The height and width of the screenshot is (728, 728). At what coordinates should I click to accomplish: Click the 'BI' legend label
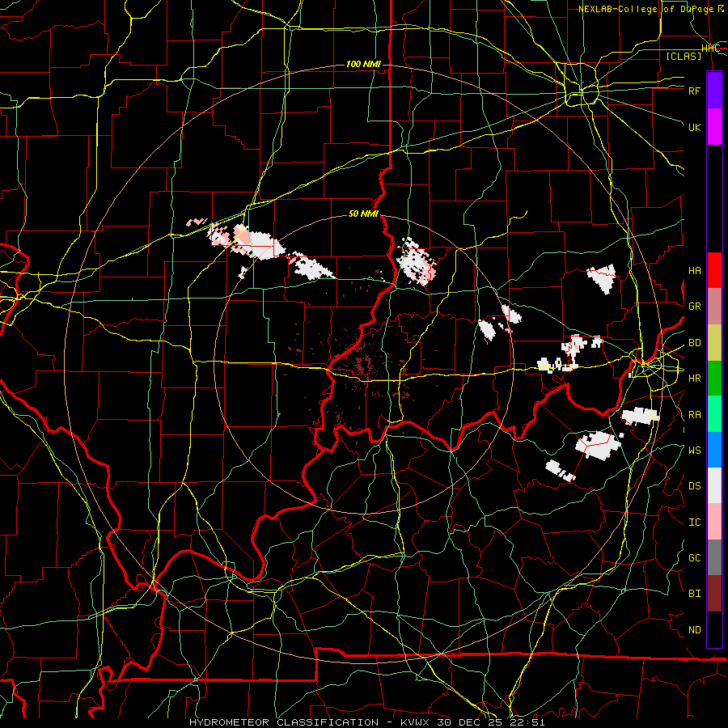point(694,594)
